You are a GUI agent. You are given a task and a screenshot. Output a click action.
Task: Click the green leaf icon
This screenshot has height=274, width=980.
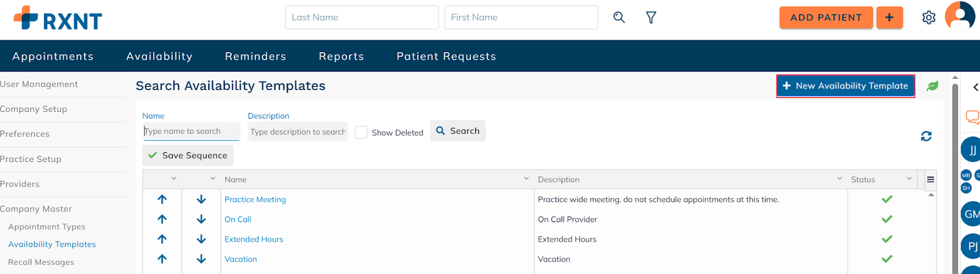click(932, 86)
